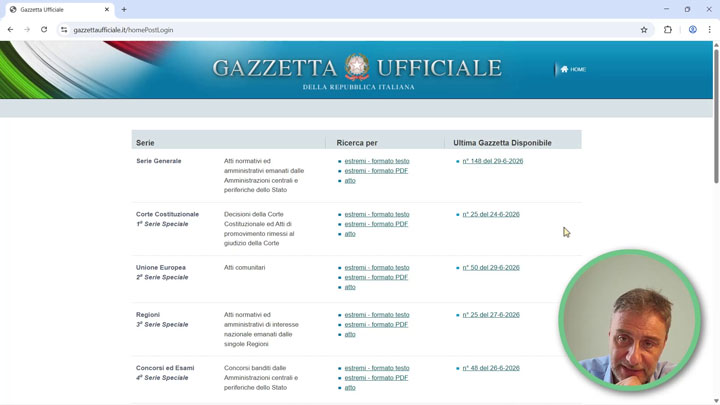Open Corte Costituzionale estremi - formato testo
The image size is (720, 405).
click(377, 214)
